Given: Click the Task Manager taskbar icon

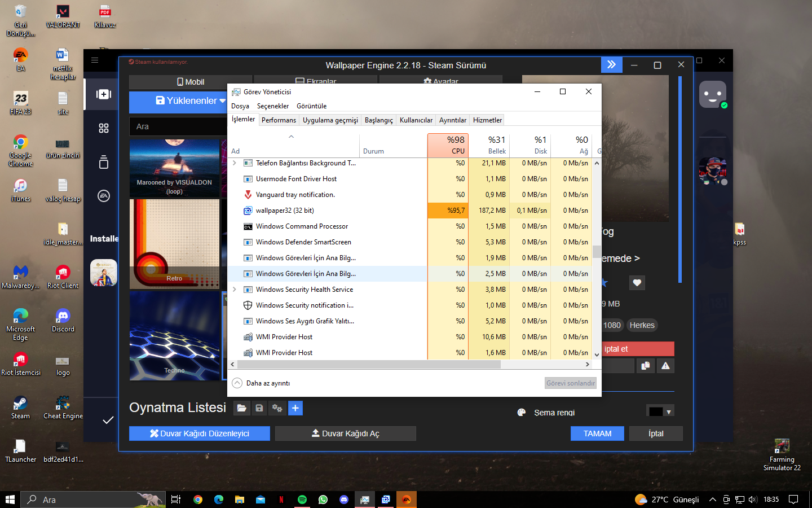Looking at the screenshot, I should click(365, 500).
